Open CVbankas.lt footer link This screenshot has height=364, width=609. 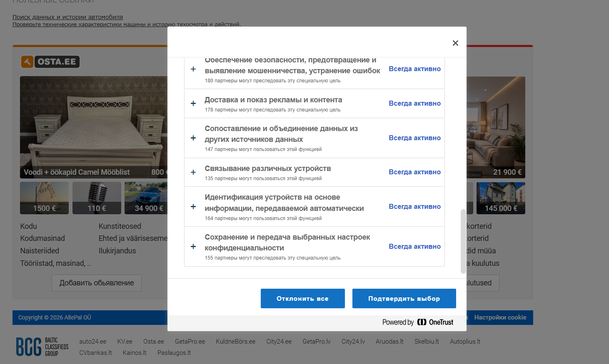(x=96, y=353)
